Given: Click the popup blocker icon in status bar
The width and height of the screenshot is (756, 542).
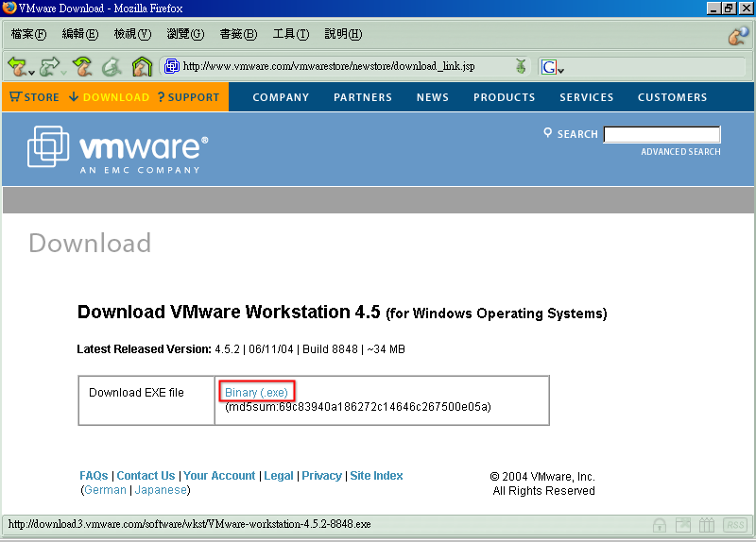Looking at the screenshot, I should (x=684, y=525).
